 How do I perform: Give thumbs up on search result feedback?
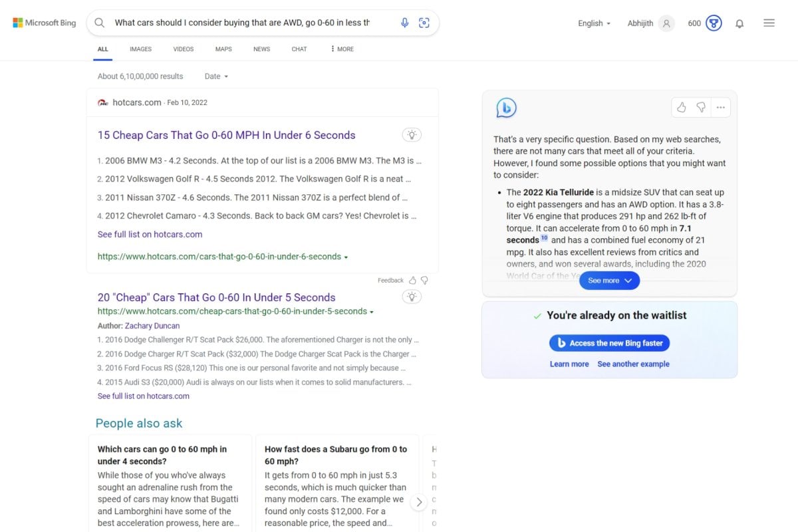pyautogui.click(x=413, y=281)
